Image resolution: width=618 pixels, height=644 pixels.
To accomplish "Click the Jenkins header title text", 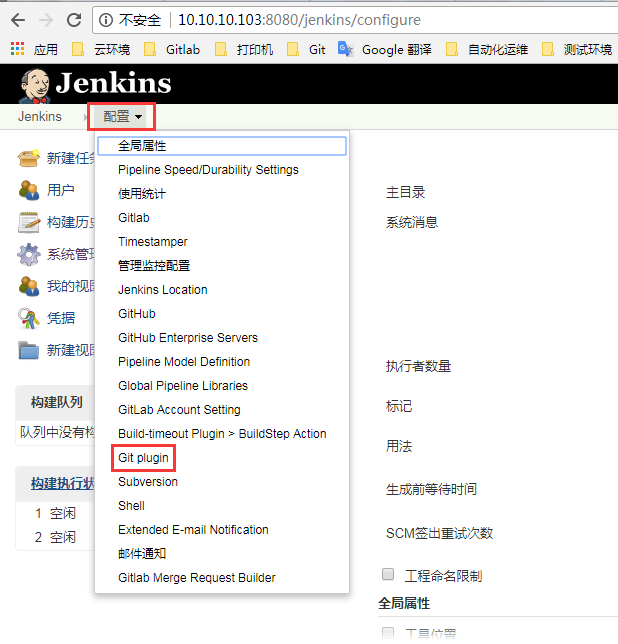I will click(x=113, y=83).
